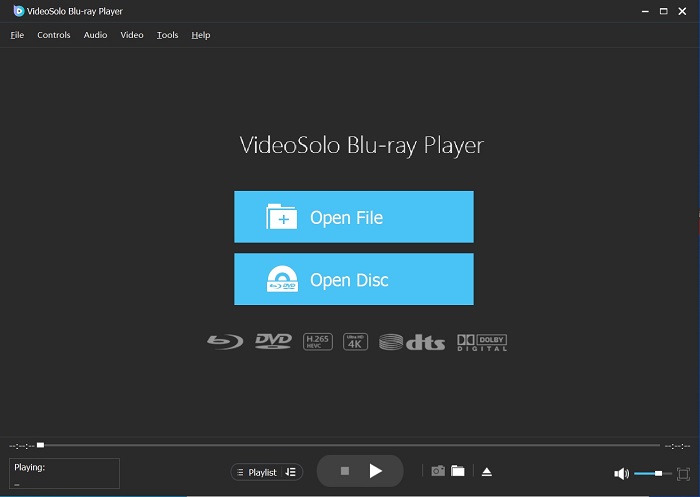Image resolution: width=700 pixels, height=497 pixels.
Task: Adjust the volume slider
Action: (x=653, y=473)
